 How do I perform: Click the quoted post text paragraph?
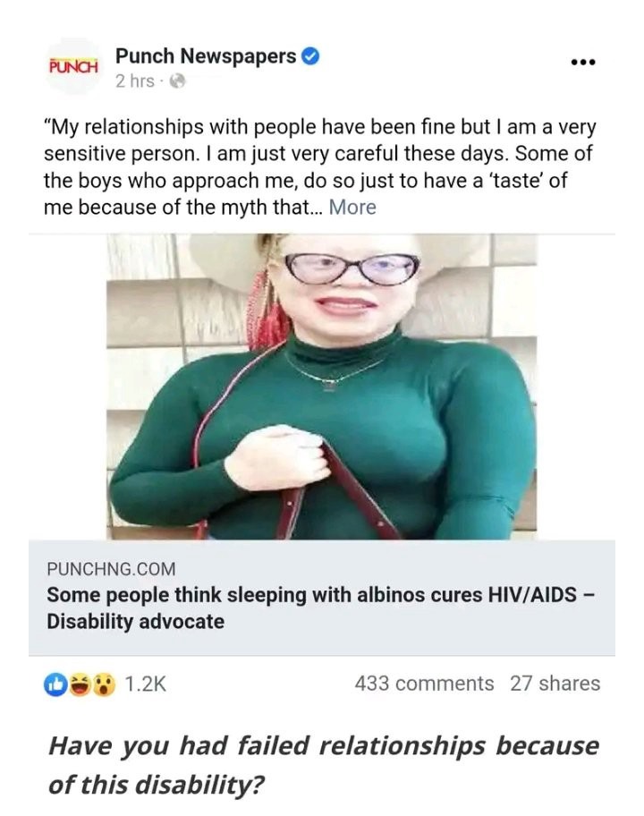(320, 167)
